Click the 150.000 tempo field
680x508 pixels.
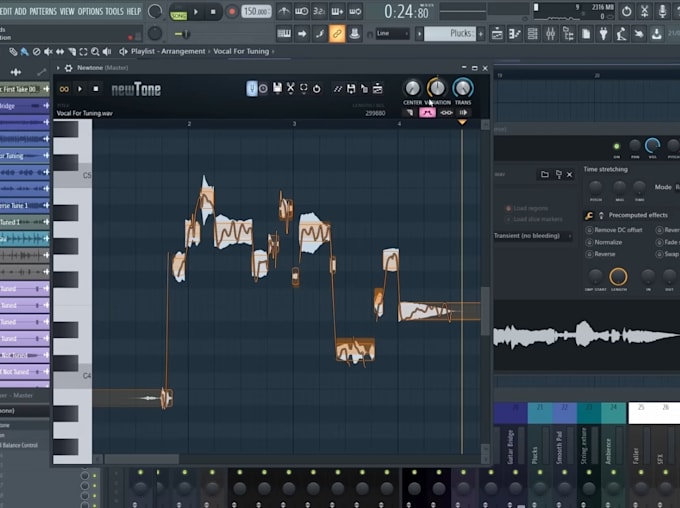(x=256, y=11)
